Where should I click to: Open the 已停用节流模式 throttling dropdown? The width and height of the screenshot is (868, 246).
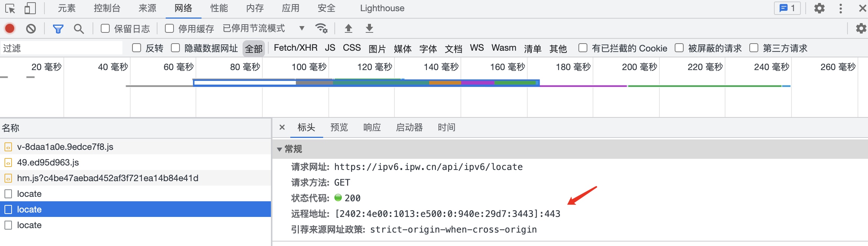tap(254, 28)
